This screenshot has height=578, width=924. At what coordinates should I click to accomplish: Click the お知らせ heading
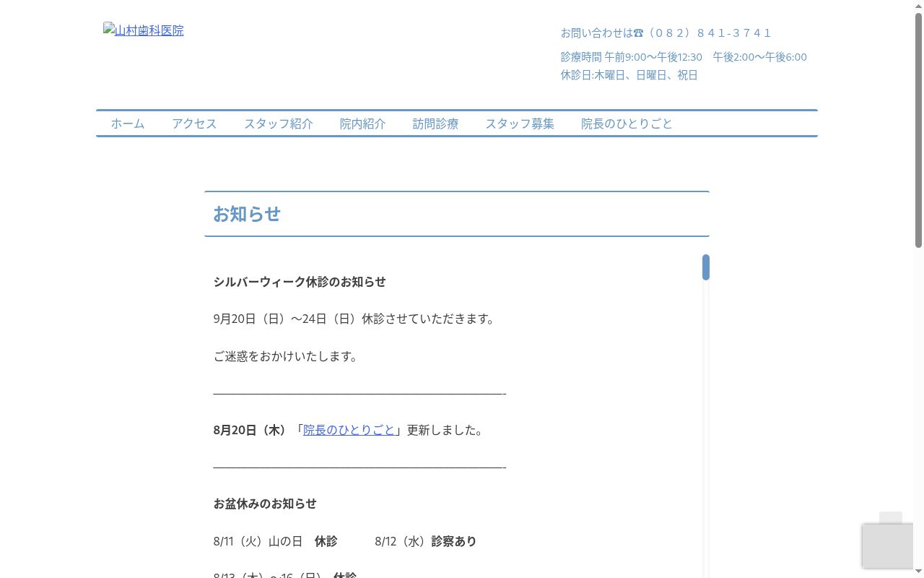[247, 214]
